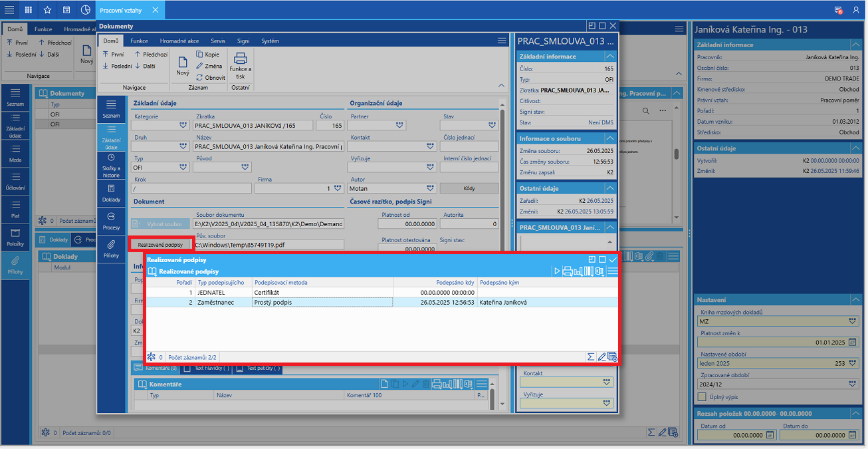The height and width of the screenshot is (449, 868).
Task: Open calendar picker of Datum od field
Action: pyautogui.click(x=770, y=434)
